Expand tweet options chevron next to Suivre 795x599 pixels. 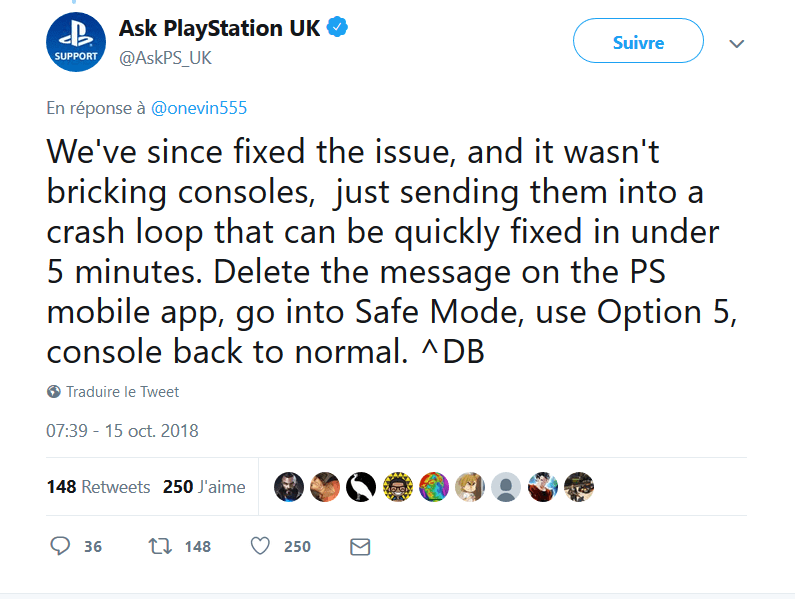pos(736,44)
